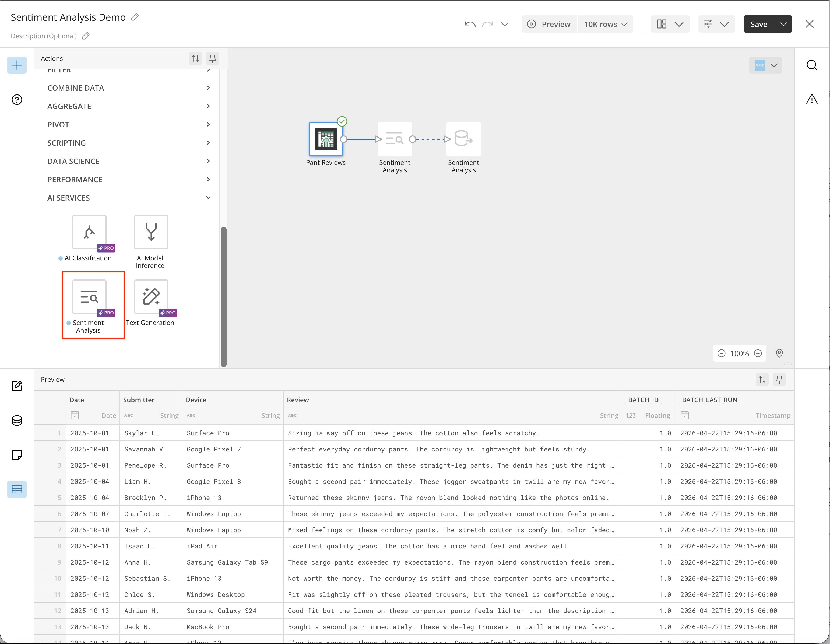Click the plus add-actions icon in the sidebar
This screenshot has width=830, height=644.
pyautogui.click(x=17, y=65)
